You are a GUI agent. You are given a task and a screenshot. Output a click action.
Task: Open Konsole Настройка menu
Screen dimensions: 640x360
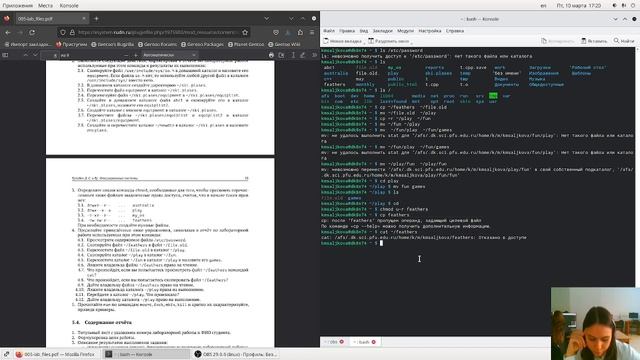click(430, 31)
